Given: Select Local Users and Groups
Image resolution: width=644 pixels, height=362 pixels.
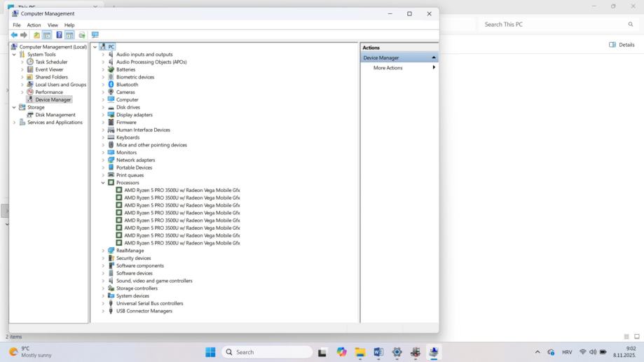Looking at the screenshot, I should tap(61, 85).
